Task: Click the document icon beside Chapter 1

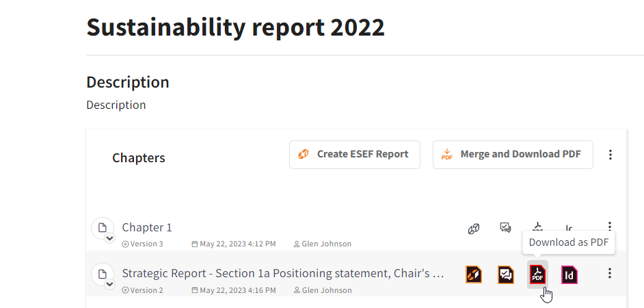Action: tap(103, 227)
